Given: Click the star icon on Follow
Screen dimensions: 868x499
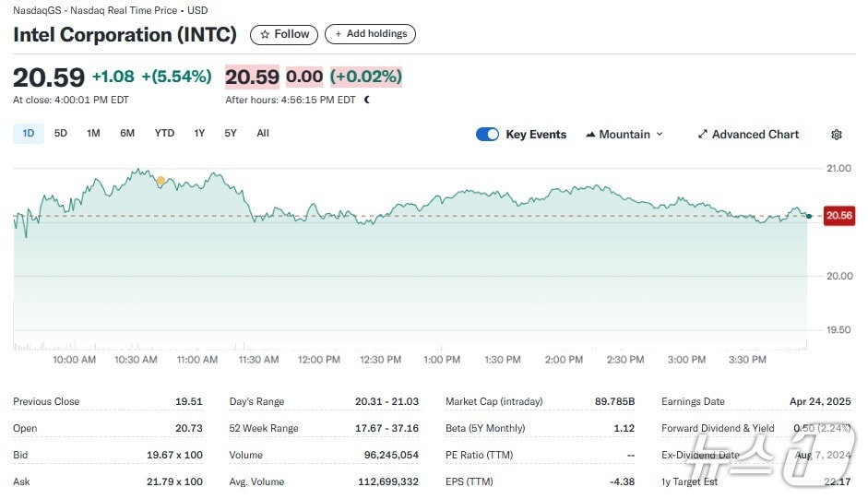Looking at the screenshot, I should pos(266,34).
